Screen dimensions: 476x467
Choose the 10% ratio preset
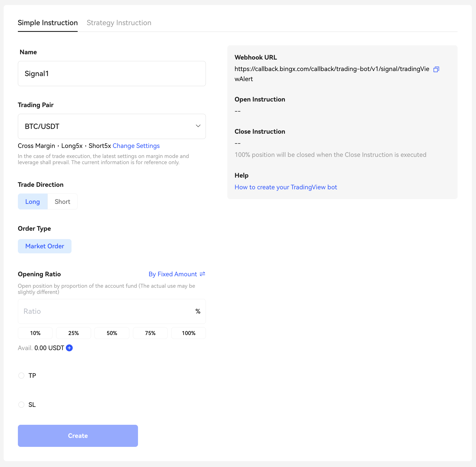click(x=35, y=333)
